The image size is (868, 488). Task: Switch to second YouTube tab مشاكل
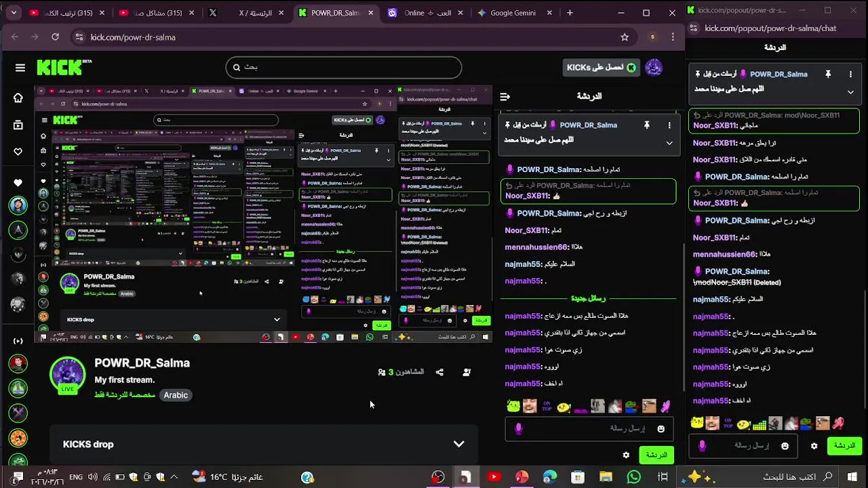157,13
